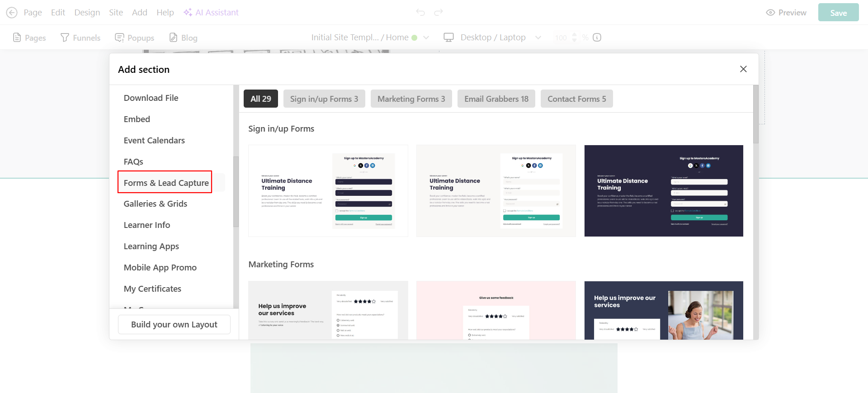Open the Help menu
The width and height of the screenshot is (868, 393).
point(165,13)
